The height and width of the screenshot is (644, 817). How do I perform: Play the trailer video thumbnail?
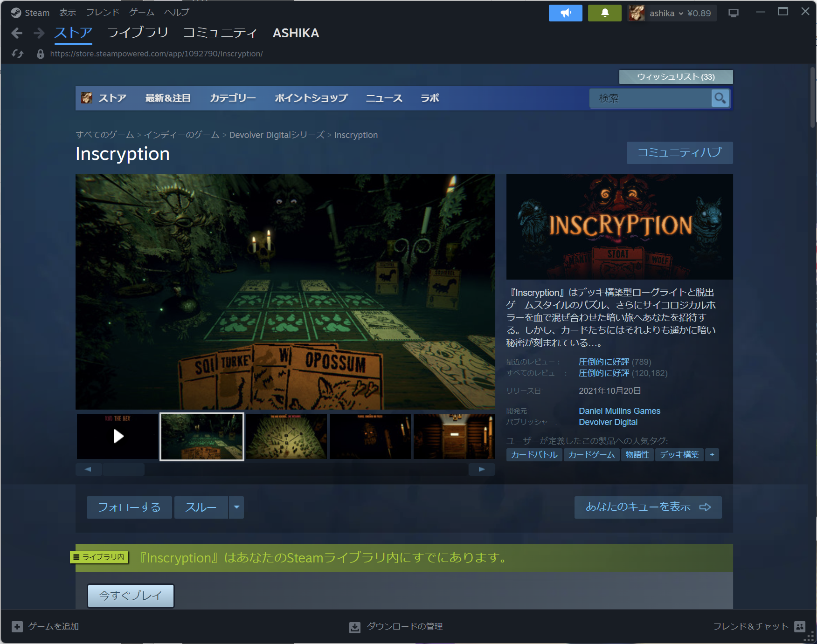pos(118,436)
